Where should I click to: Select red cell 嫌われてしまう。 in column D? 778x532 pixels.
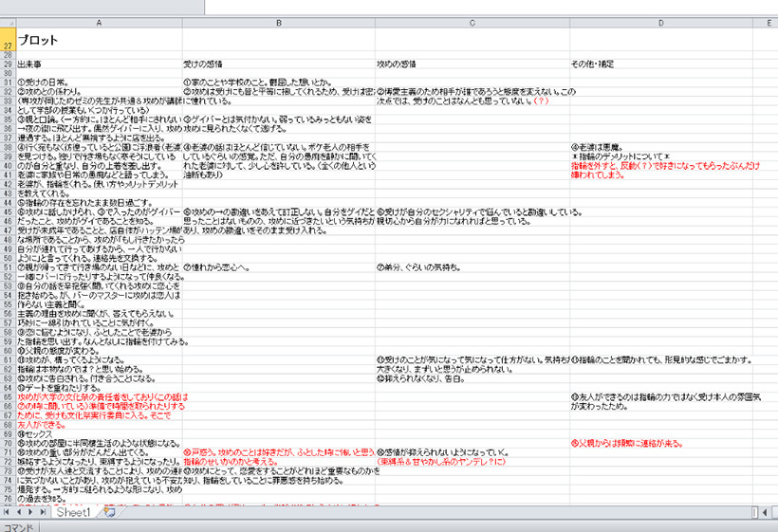(x=661, y=175)
